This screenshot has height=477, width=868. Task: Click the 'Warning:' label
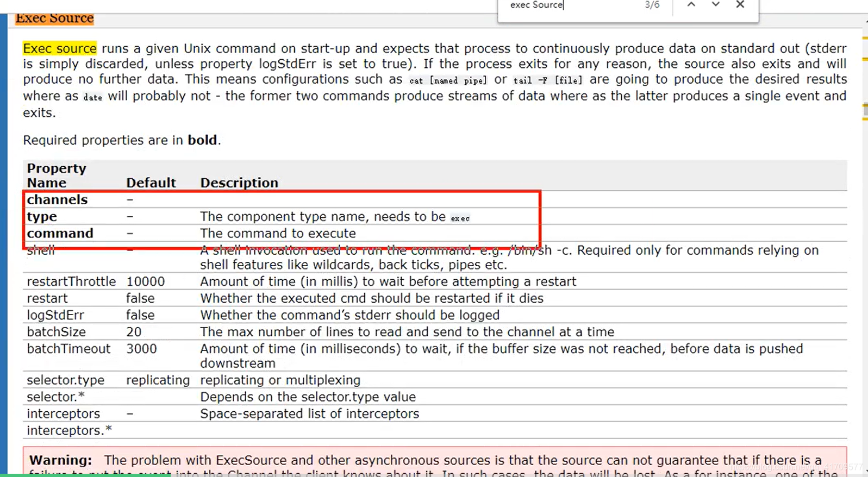[x=61, y=460]
